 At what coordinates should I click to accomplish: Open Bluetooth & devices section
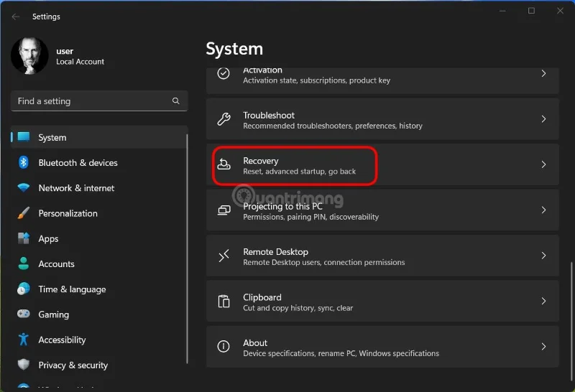coord(99,163)
